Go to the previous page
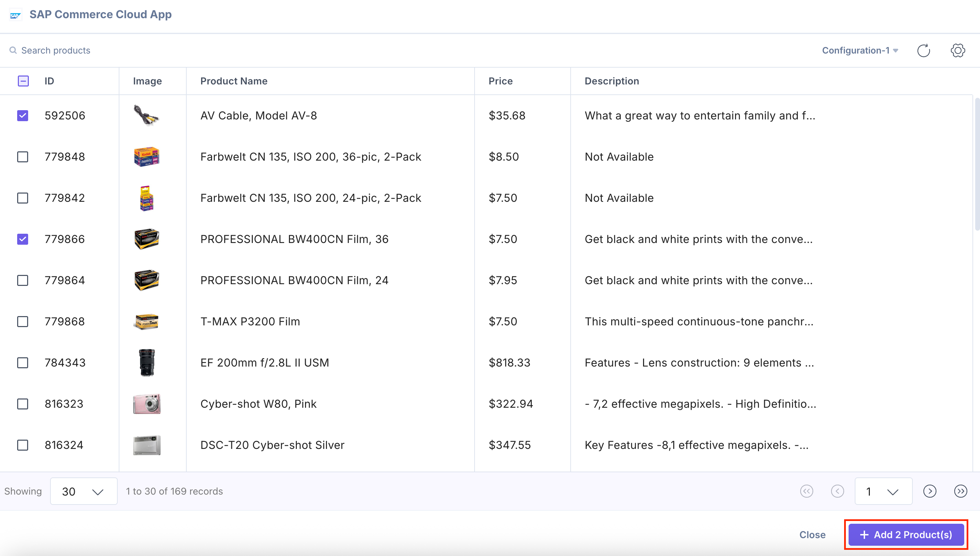980x556 pixels. pos(837,491)
